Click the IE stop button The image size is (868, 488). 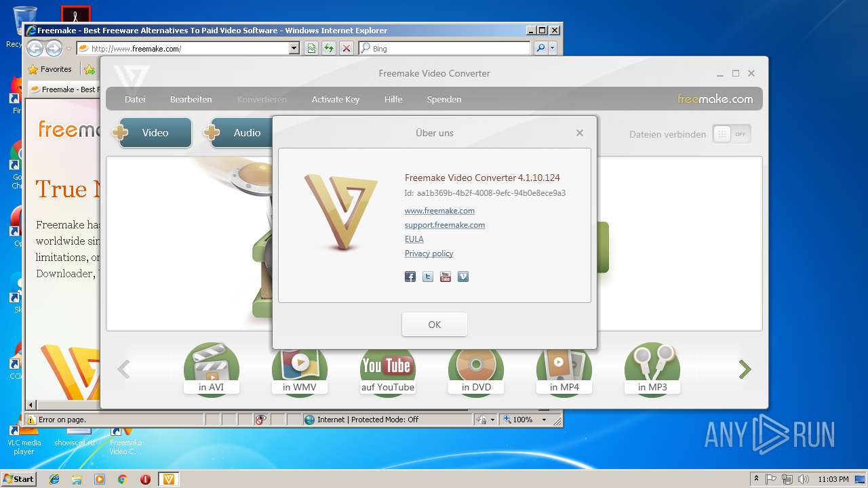(x=347, y=48)
